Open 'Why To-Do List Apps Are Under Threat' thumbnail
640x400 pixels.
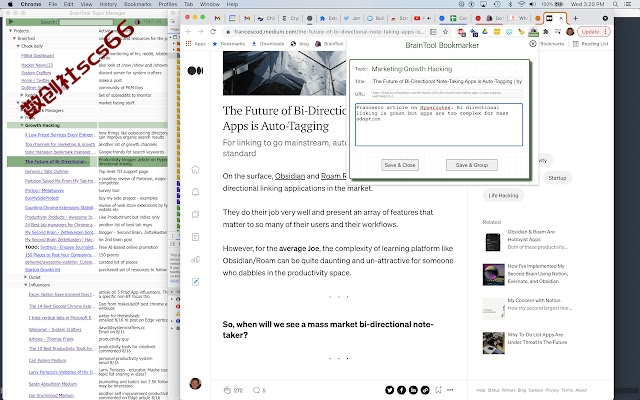(x=493, y=343)
